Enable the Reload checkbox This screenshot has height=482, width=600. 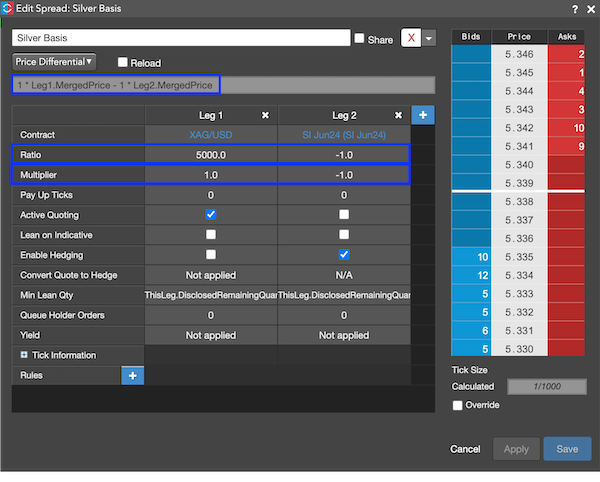(x=122, y=62)
